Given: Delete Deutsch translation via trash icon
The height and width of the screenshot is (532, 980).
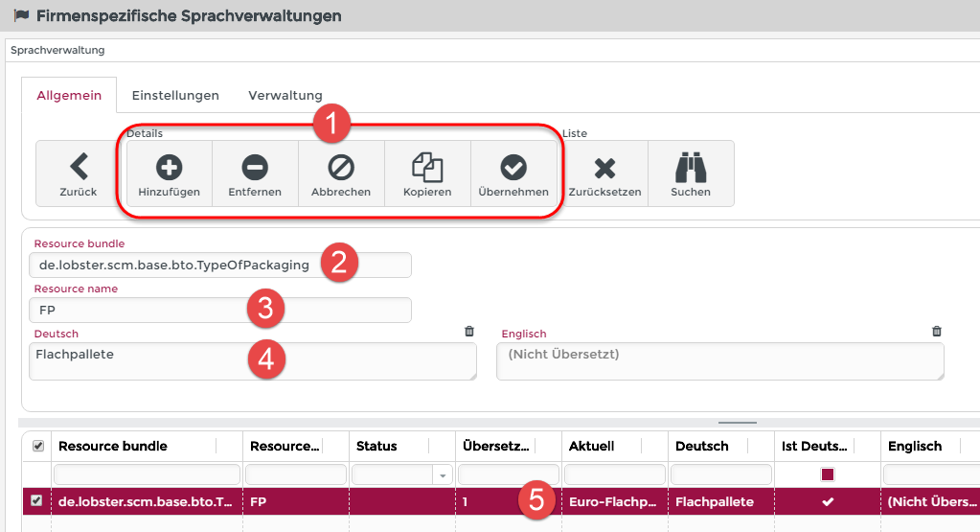Looking at the screenshot, I should (x=469, y=332).
